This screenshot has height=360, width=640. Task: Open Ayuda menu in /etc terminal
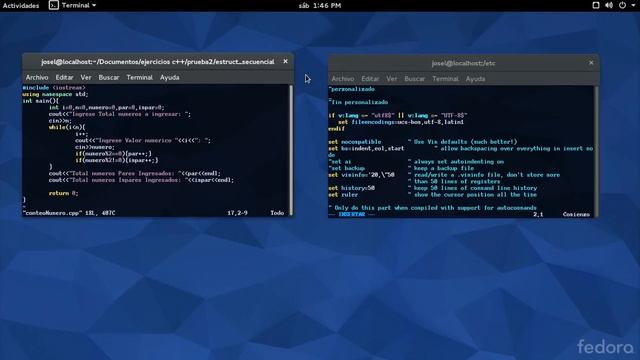pos(475,78)
